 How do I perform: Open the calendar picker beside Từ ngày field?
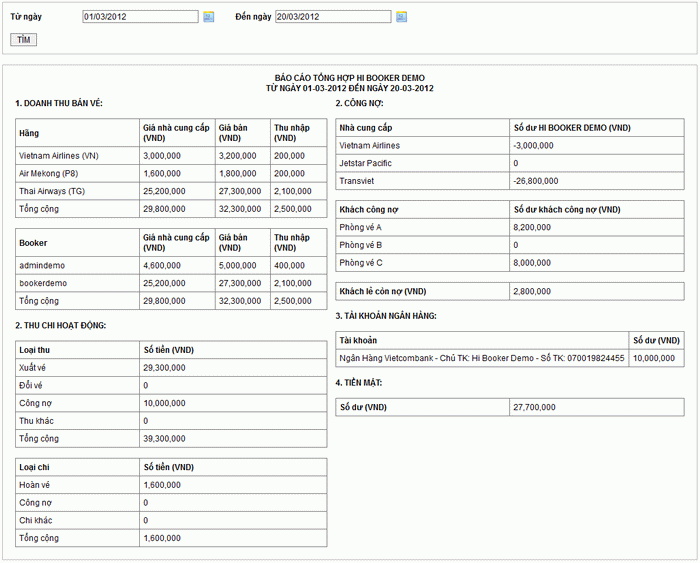tap(208, 17)
